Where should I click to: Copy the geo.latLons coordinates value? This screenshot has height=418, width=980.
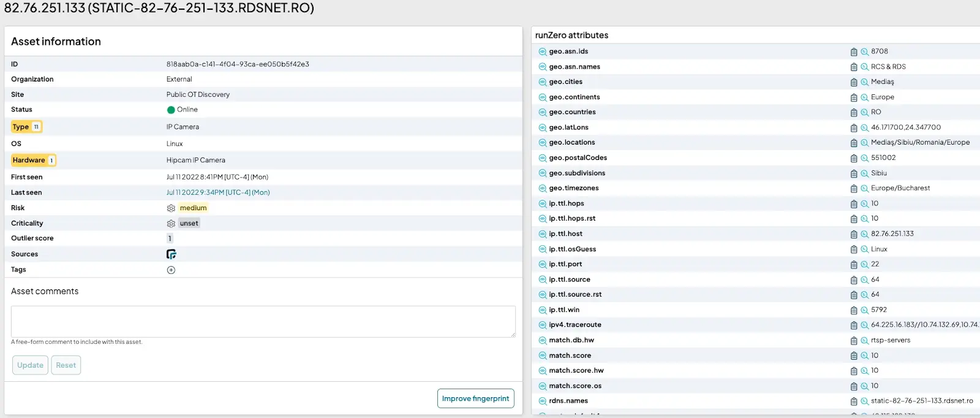click(x=854, y=128)
